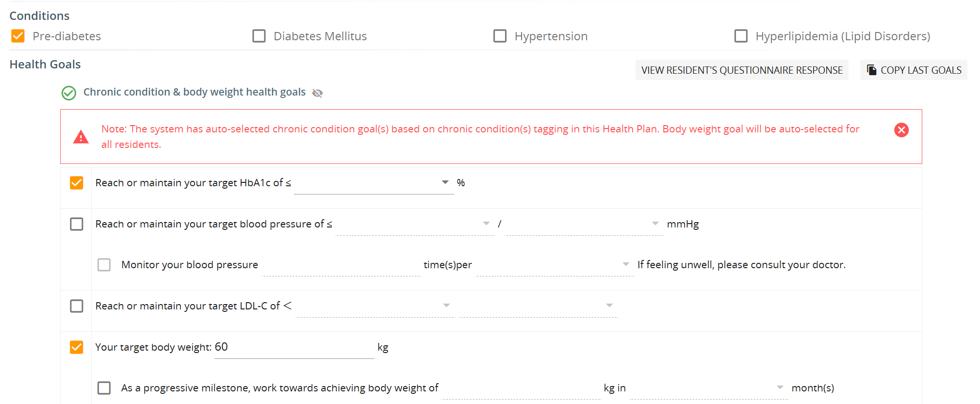Image resolution: width=980 pixels, height=404 pixels.
Task: Uncheck the HbA1c target goal
Action: point(77,183)
